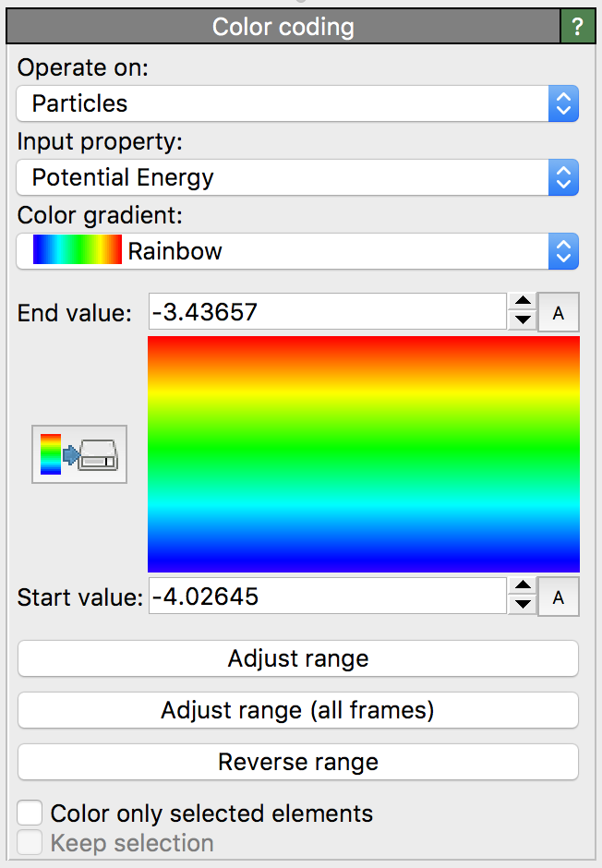
Task: Increase Start value with up arrow
Action: point(524,587)
